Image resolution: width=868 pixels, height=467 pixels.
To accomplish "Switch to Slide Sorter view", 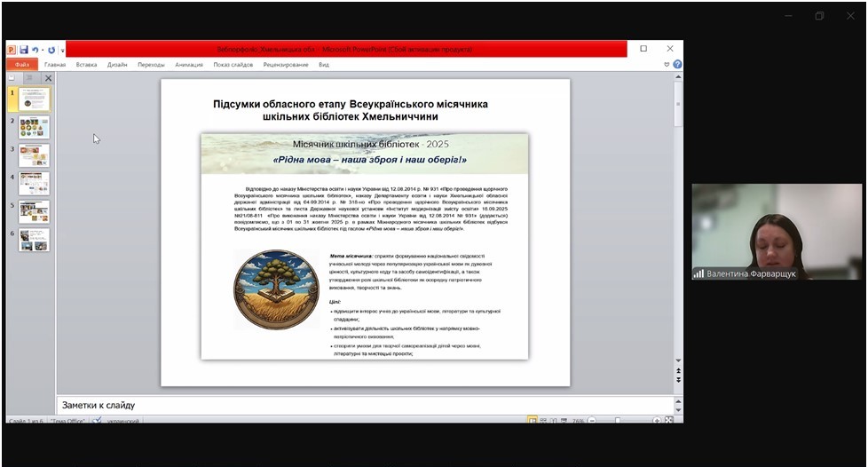I will point(543,421).
